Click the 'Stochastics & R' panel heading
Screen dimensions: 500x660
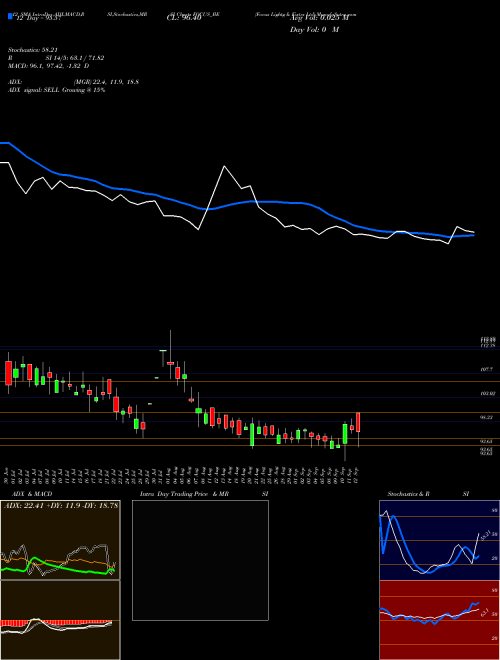(408, 494)
